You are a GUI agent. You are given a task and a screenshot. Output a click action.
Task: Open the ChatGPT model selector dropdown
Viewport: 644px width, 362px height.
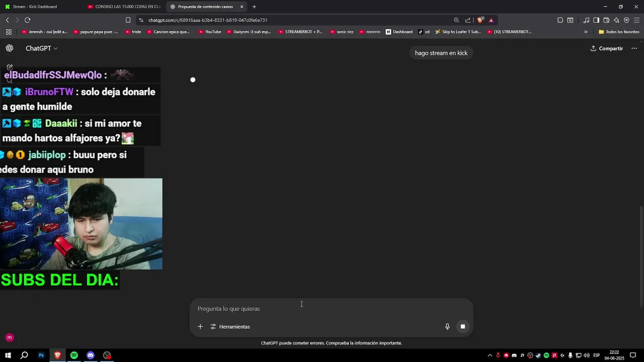[x=41, y=48]
